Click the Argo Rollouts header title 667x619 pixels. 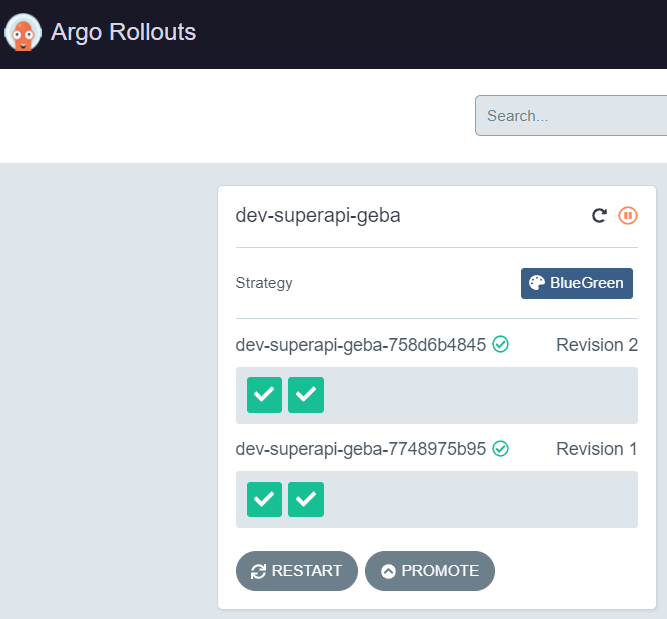pyautogui.click(x=123, y=32)
